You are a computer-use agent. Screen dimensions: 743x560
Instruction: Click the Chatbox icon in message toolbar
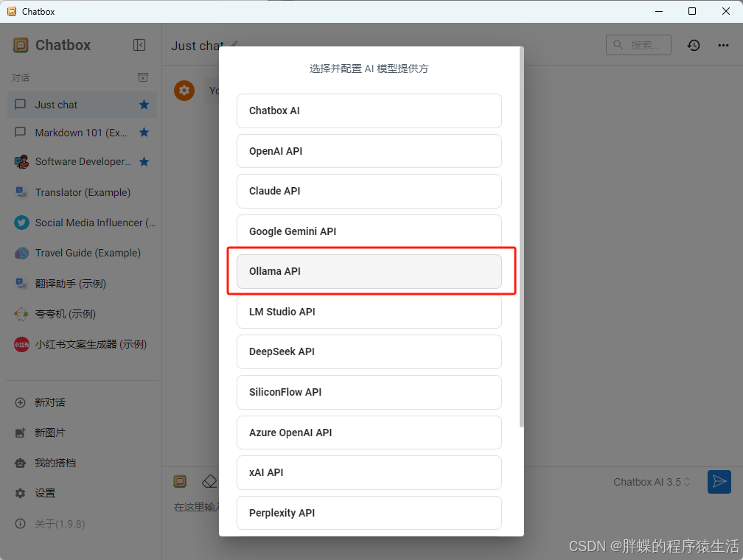point(180,482)
